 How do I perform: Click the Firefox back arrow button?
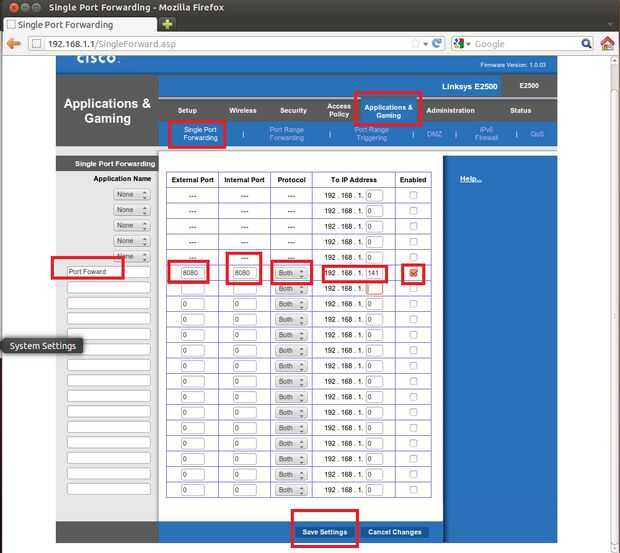coord(14,43)
